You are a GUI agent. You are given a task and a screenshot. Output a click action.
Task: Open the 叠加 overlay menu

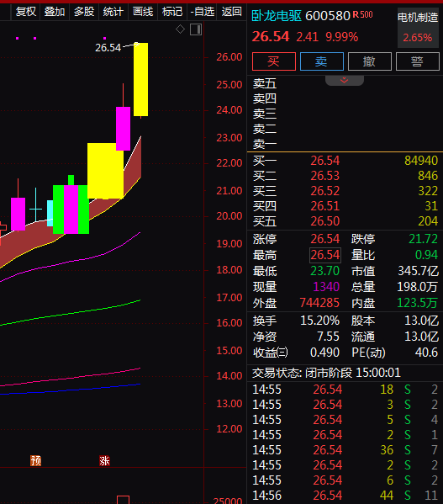(x=55, y=12)
